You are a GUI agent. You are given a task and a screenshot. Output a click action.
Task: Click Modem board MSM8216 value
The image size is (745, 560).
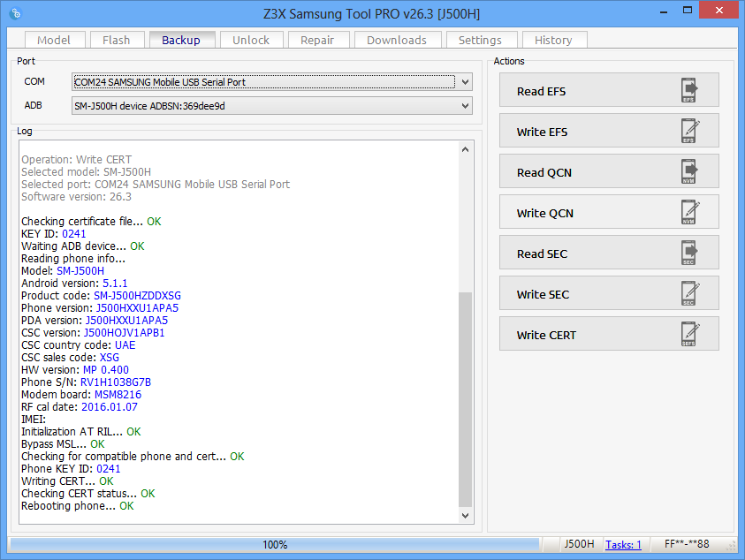tap(118, 394)
